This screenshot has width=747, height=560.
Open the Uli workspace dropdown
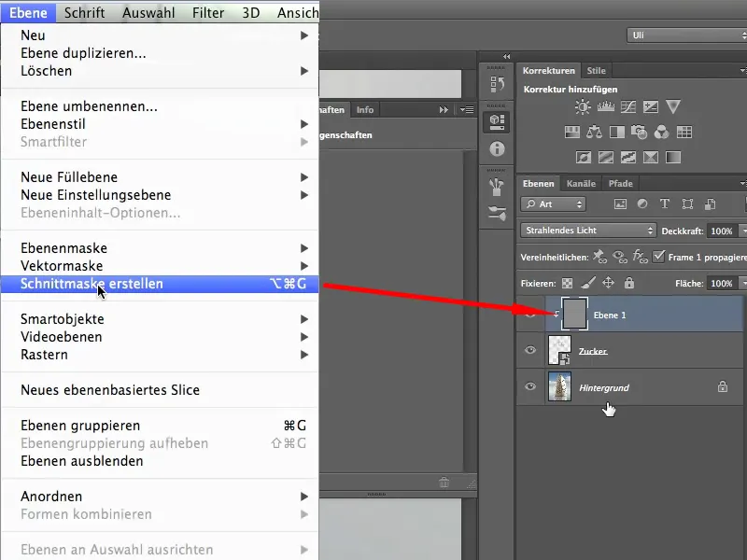click(687, 35)
